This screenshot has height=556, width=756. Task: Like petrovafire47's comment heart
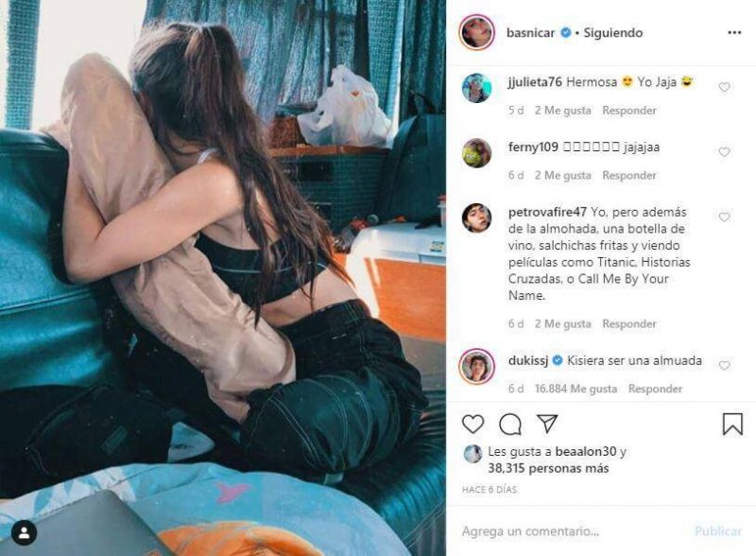724,217
